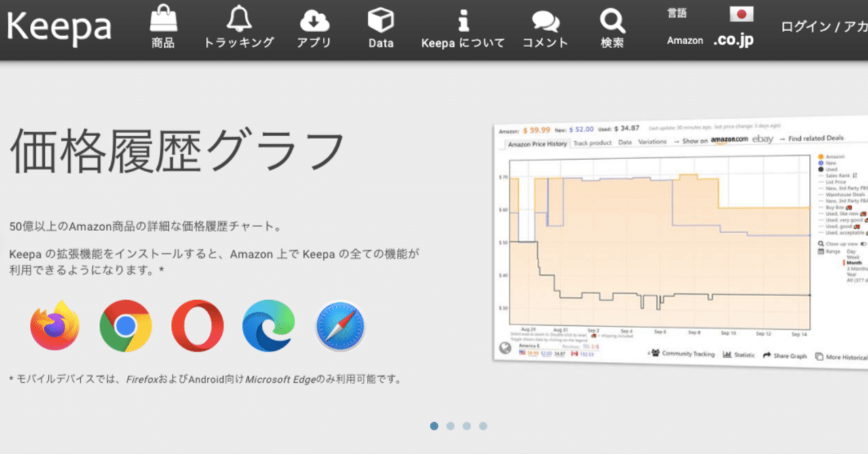Click the Amazon price $ 59.99
The width and height of the screenshot is (868, 454).
point(537,131)
